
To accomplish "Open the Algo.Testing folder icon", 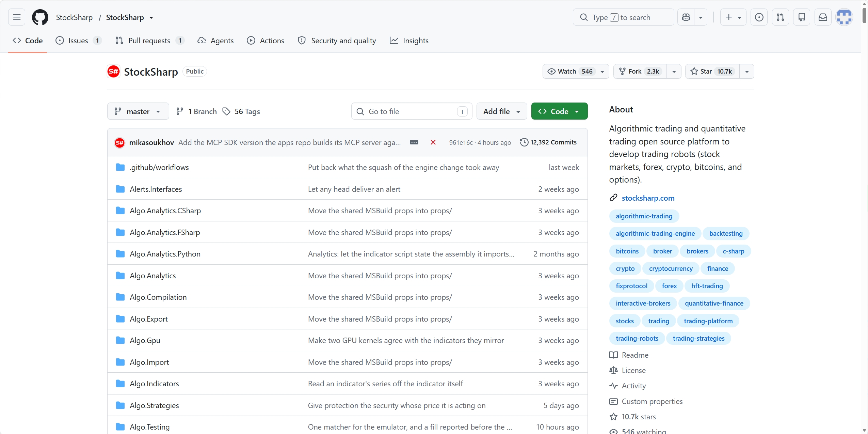I will pyautogui.click(x=120, y=427).
